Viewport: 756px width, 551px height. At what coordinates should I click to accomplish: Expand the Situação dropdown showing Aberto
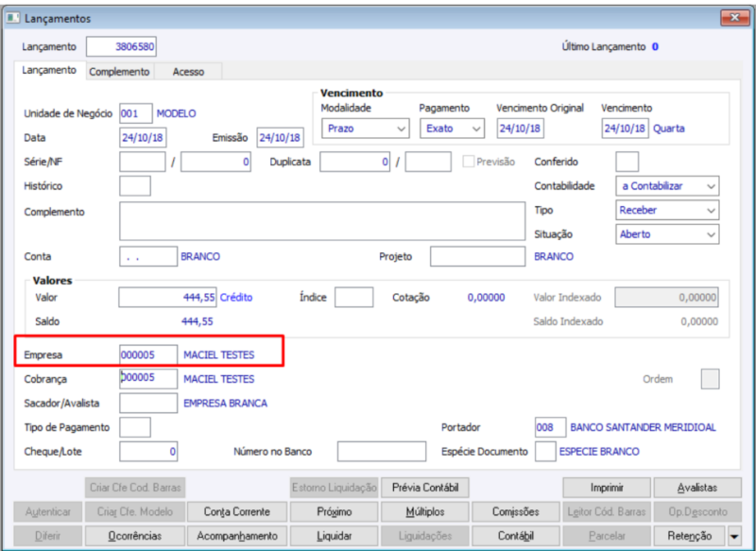click(667, 234)
